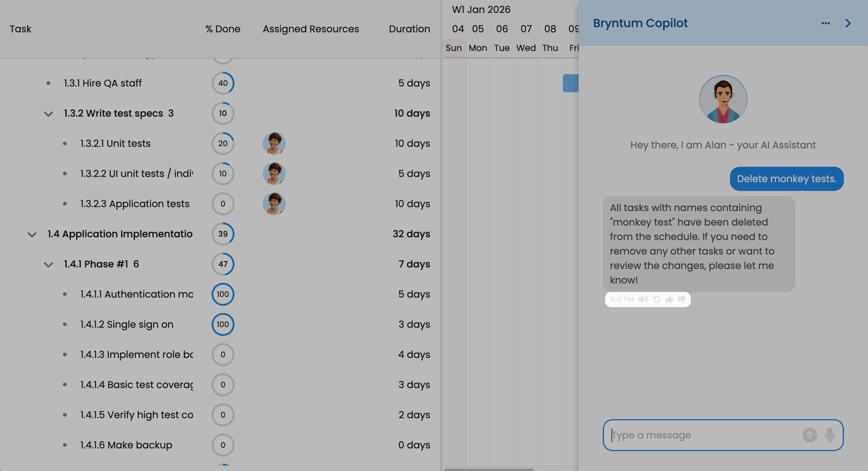Viewport: 868px width, 471px height.
Task: Give thumbs down to the reply
Action: click(682, 299)
